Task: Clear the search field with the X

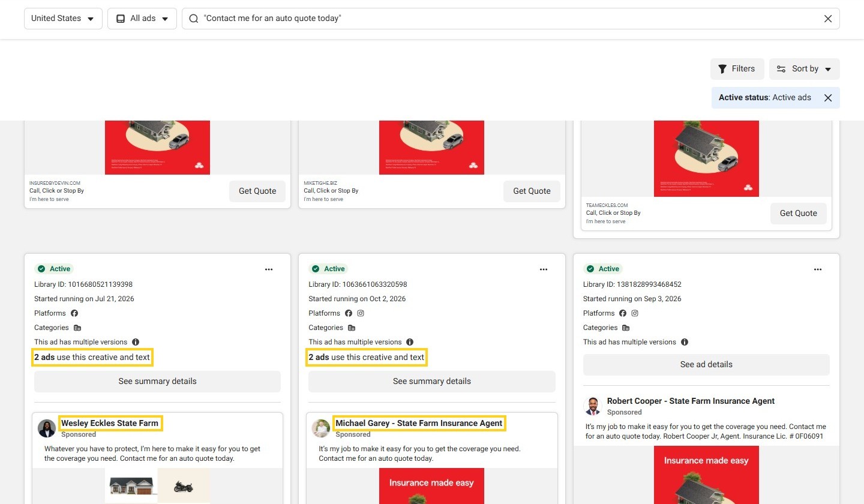Action: pos(828,19)
